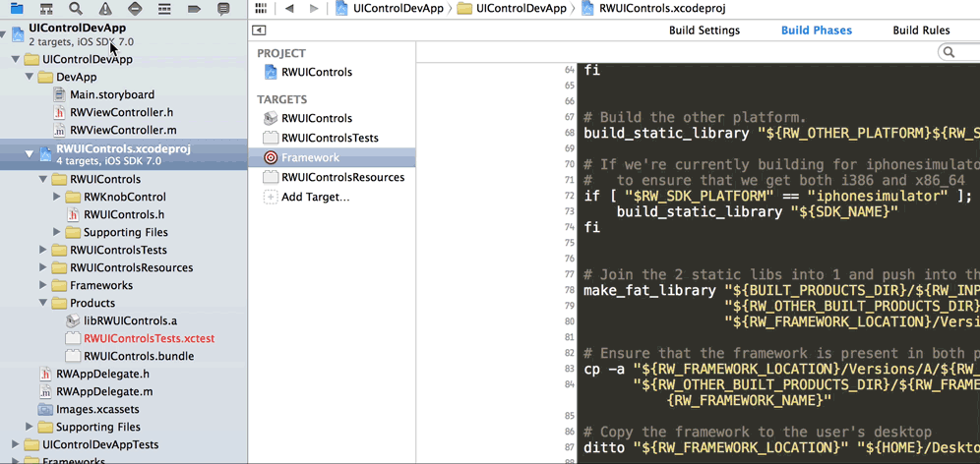980x464 pixels.
Task: Click the RWUIControls project blueprint icon under PROJECT
Action: coord(271,72)
